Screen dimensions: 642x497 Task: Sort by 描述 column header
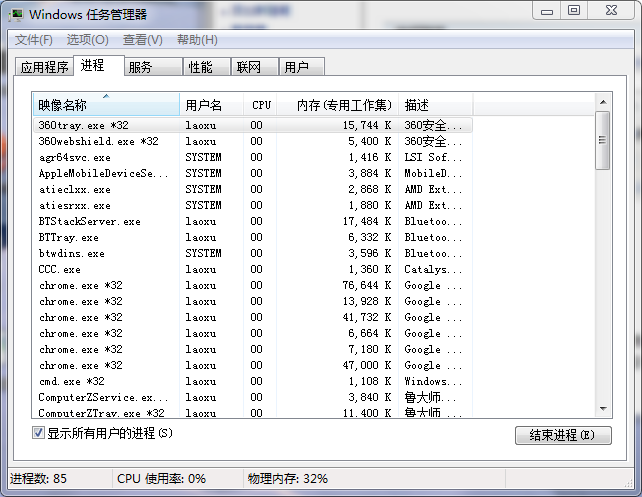tap(436, 105)
